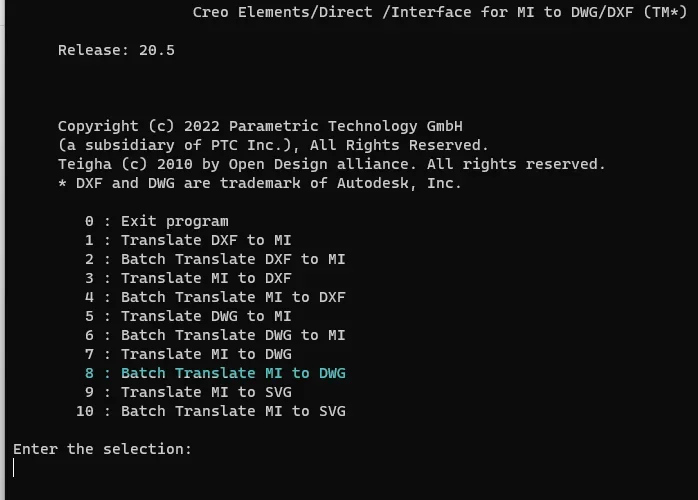Click option 10, Batch Translate MI to SVG
Viewport: 698px width, 500px height.
[211, 411]
